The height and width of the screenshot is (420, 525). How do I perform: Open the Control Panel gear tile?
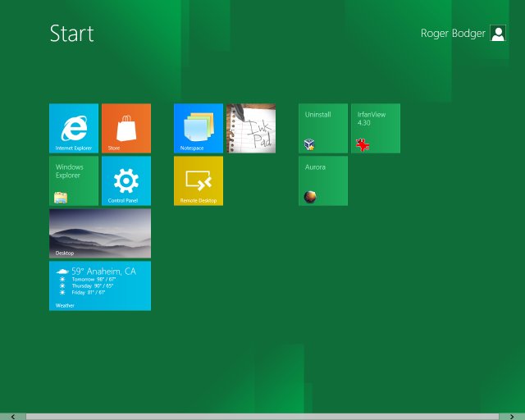coord(126,180)
